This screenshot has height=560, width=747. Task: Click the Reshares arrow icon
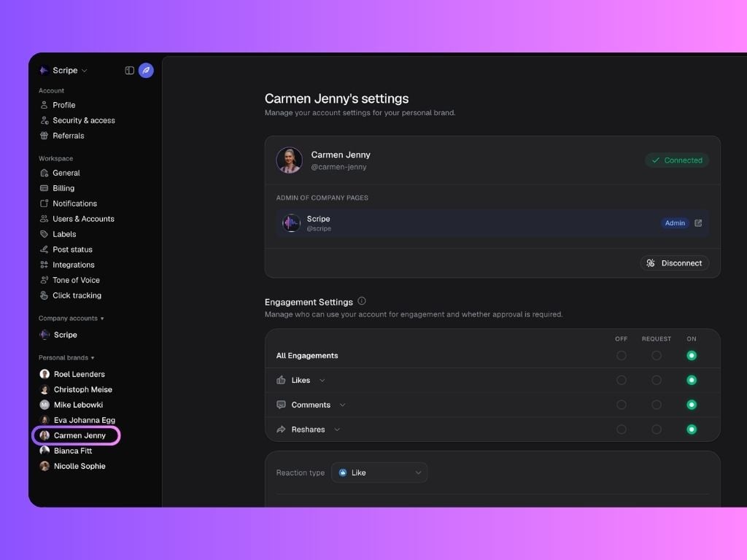point(281,429)
